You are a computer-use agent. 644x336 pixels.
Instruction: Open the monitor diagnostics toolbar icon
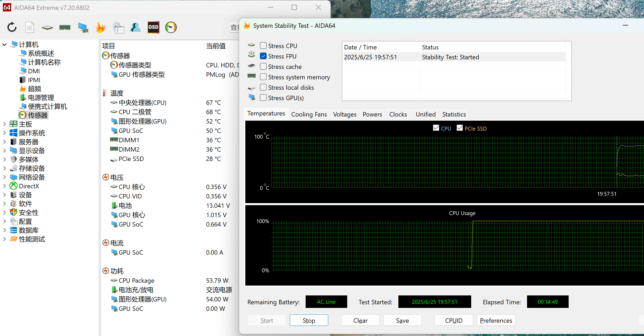[83, 28]
